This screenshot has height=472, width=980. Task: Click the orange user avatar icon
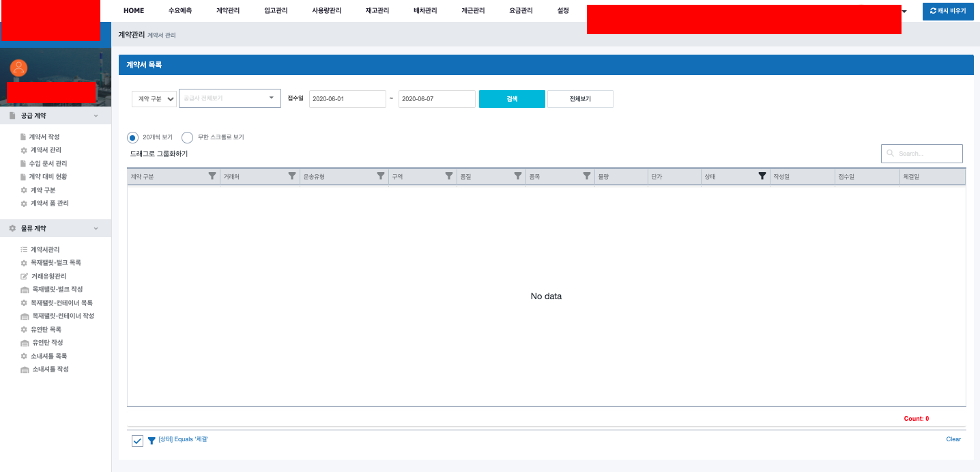pos(18,68)
